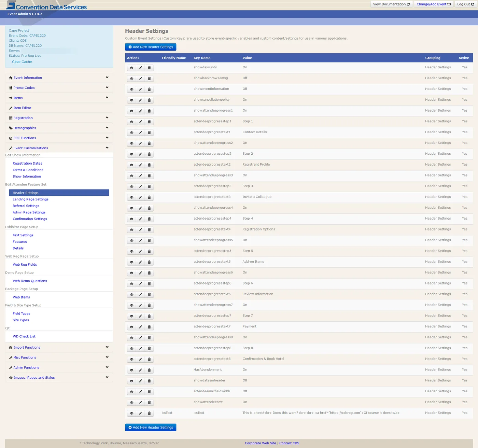
Task: Edit the HasAbandonment setting
Action: [140, 370]
